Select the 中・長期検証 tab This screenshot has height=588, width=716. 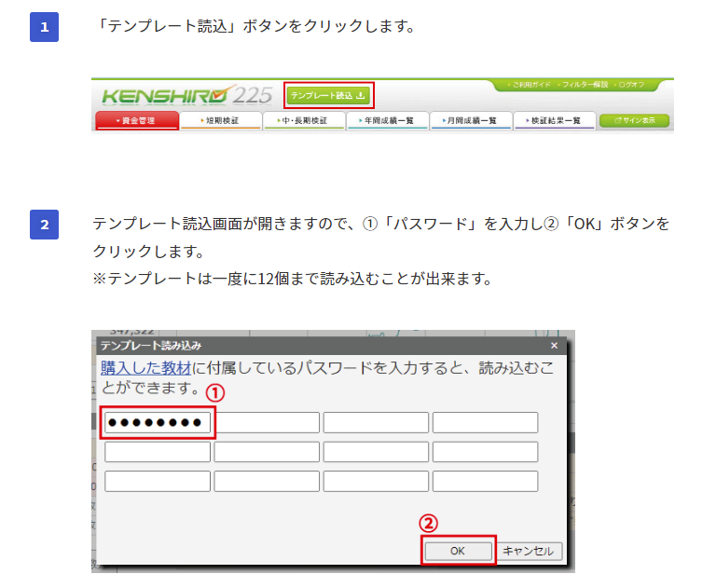point(303,120)
